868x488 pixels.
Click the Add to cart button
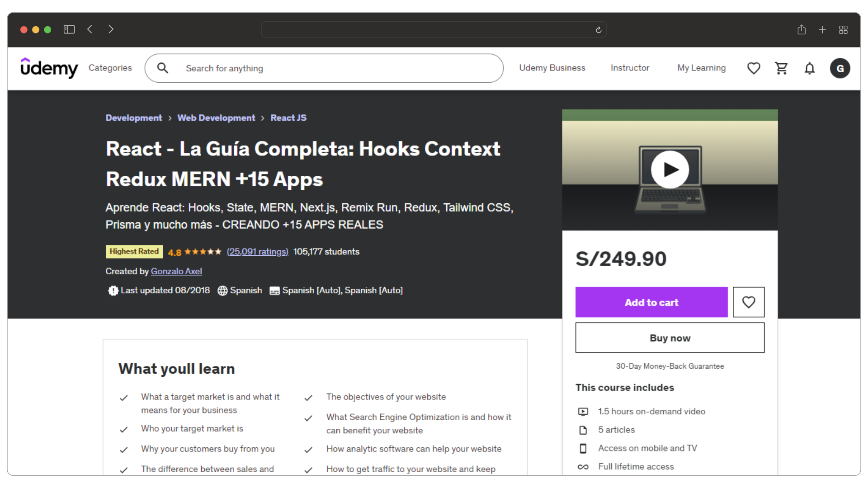[x=651, y=302]
